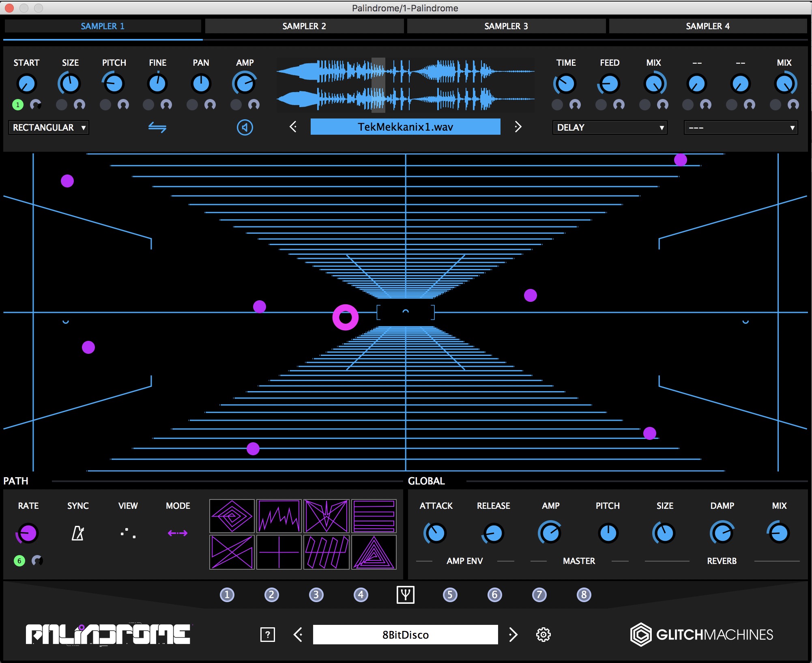Select the concentric diamond path shape
Viewport: 812px width, 663px height.
pos(232,516)
